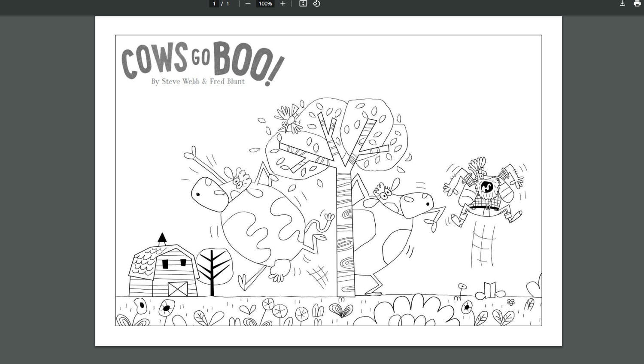
Task: Print the document via the printer icon
Action: 637,3
